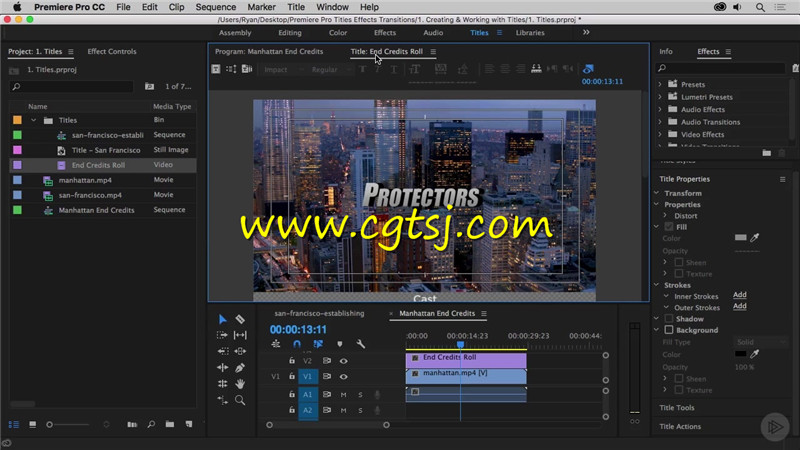Switch to Editing workspace
Screen dimensions: 800x450
290,33
